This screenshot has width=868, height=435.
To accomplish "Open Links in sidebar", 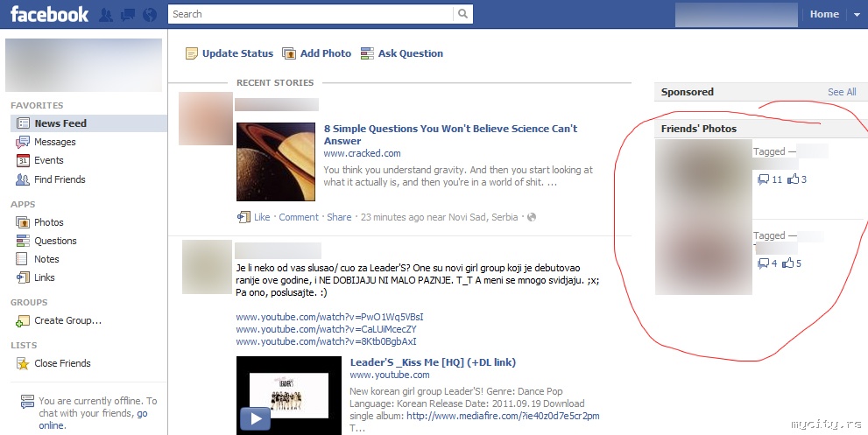I will tap(45, 277).
